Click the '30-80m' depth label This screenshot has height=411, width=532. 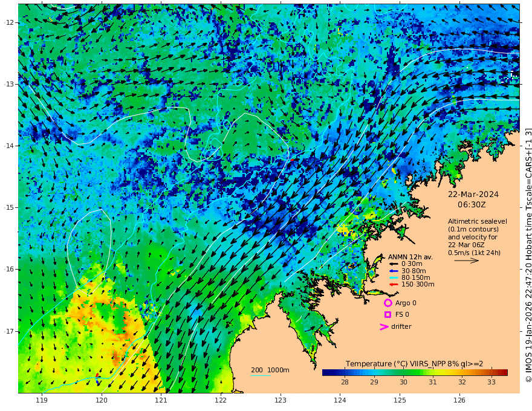[414, 271]
